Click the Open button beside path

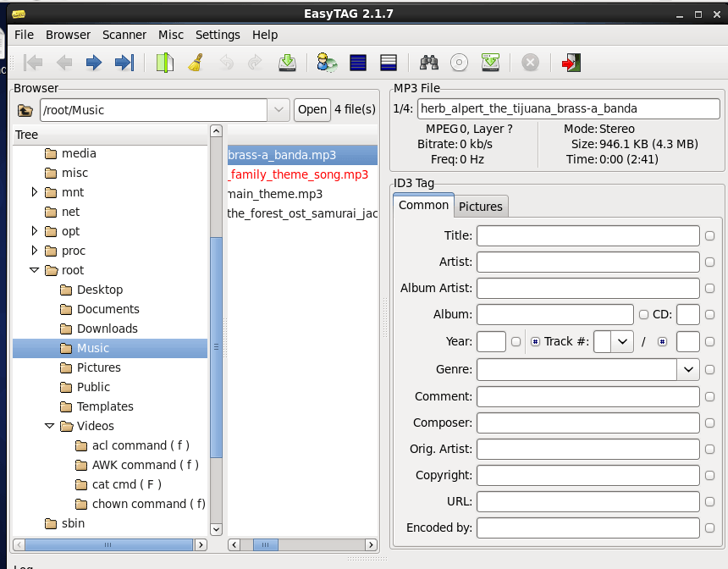click(312, 109)
